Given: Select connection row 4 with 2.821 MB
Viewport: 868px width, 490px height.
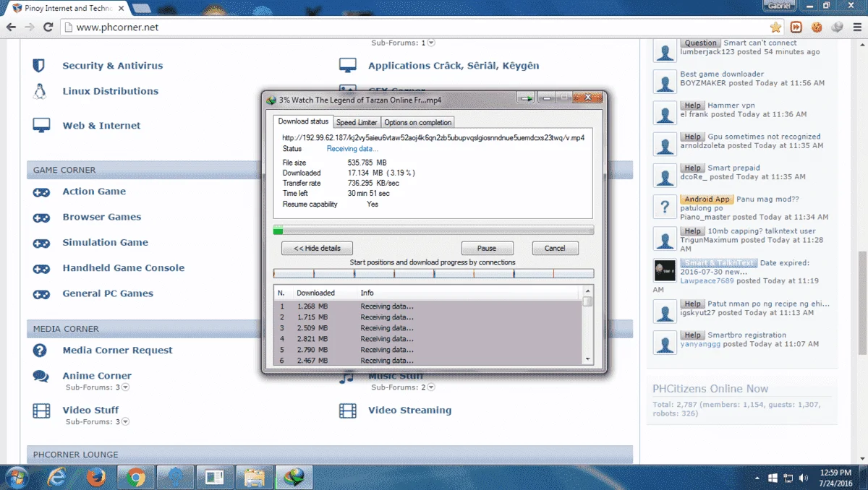Looking at the screenshot, I should click(x=428, y=339).
